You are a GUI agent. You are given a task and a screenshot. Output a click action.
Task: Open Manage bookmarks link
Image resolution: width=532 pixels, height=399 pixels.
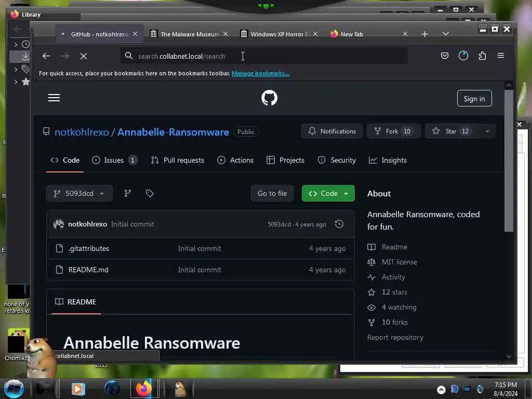coord(260,73)
